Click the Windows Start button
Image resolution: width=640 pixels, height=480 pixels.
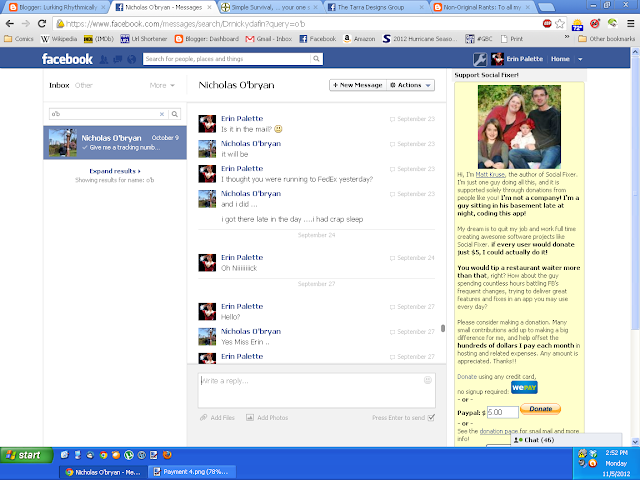pos(27,455)
